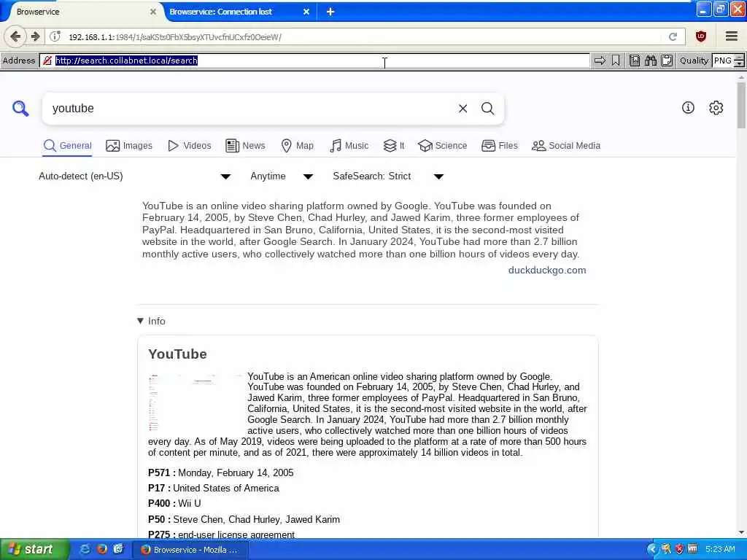Viewport: 747px width, 560px height.
Task: Open the duckduckgo.com source link
Action: coord(547,270)
